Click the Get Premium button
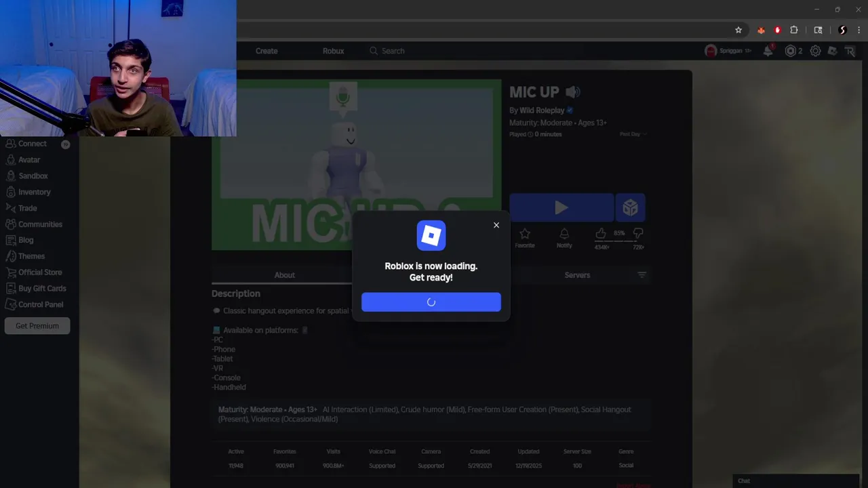Screen dimensions: 868x488 tap(37, 326)
